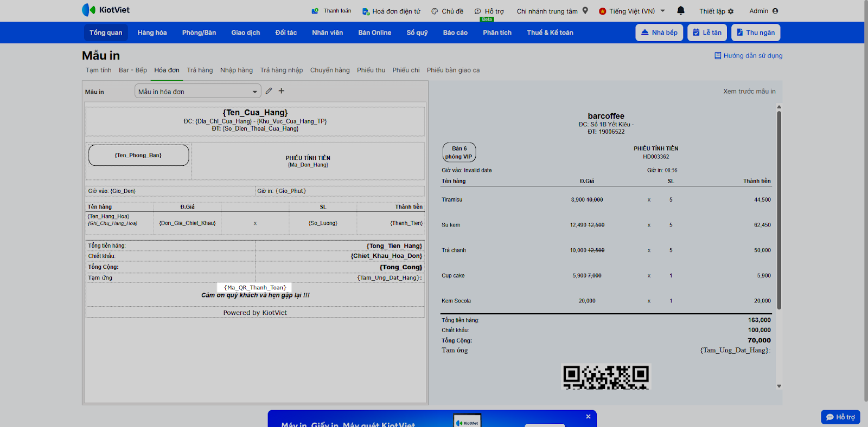Edit the selected print template
868x427 pixels.
coord(269,91)
